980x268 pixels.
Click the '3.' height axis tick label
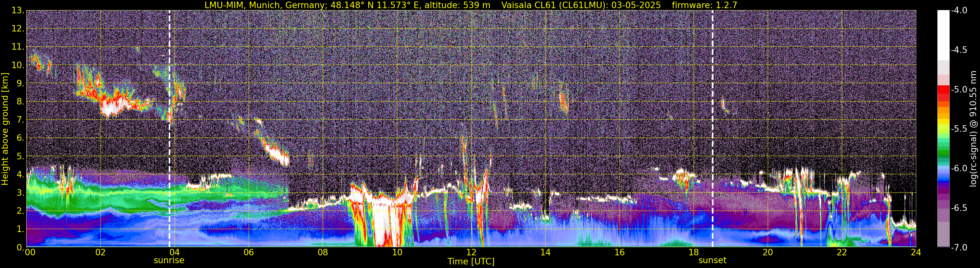[20, 193]
